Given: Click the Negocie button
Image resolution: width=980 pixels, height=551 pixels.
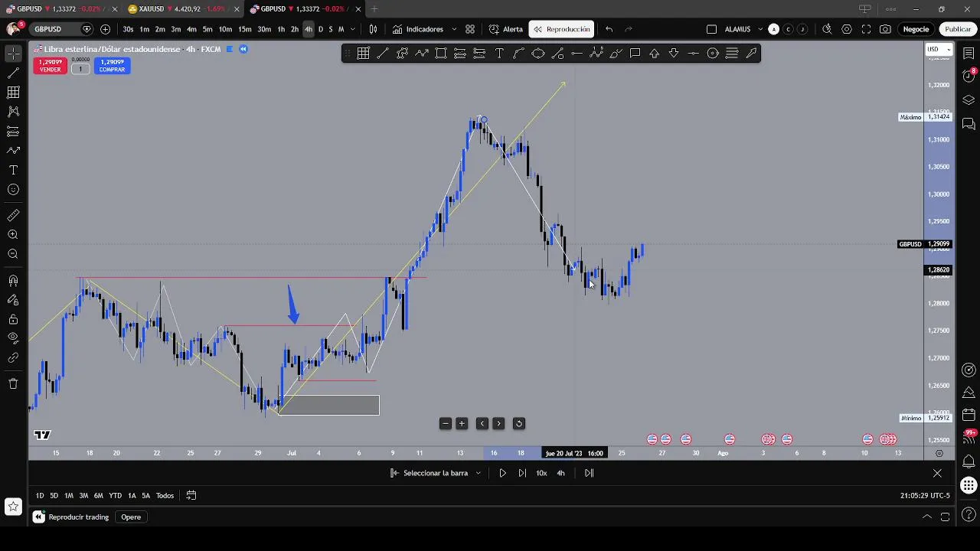Looking at the screenshot, I should point(916,29).
